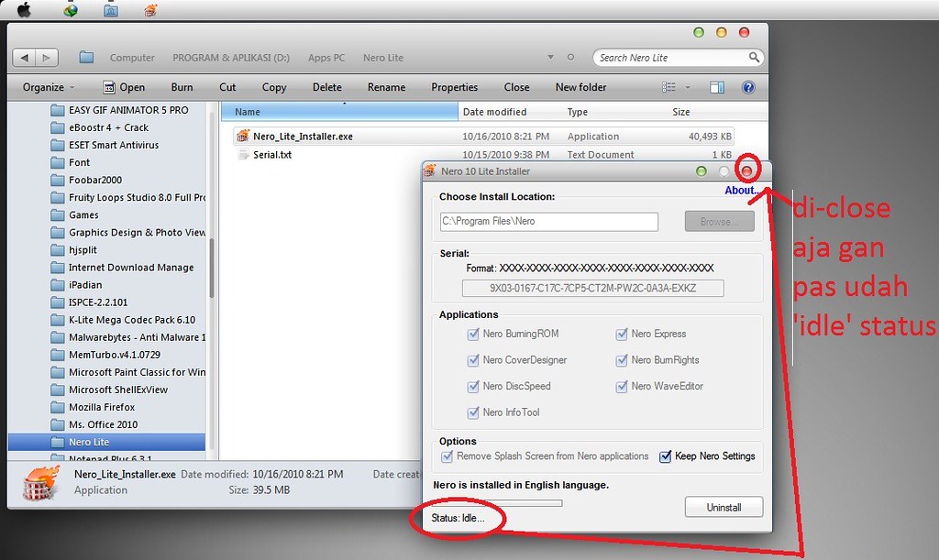Click the Font folder icon
Screen dimensions: 939x560
point(58,162)
